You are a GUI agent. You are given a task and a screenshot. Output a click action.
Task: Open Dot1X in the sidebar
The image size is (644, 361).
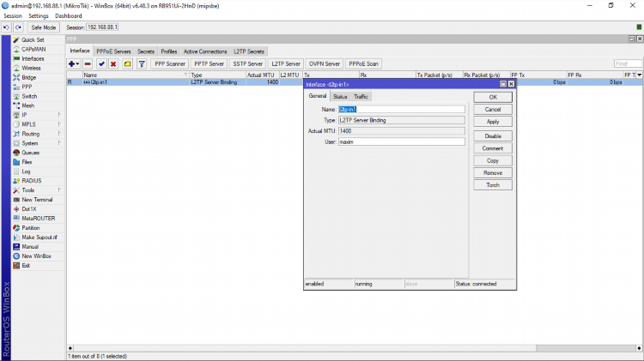pyautogui.click(x=28, y=209)
